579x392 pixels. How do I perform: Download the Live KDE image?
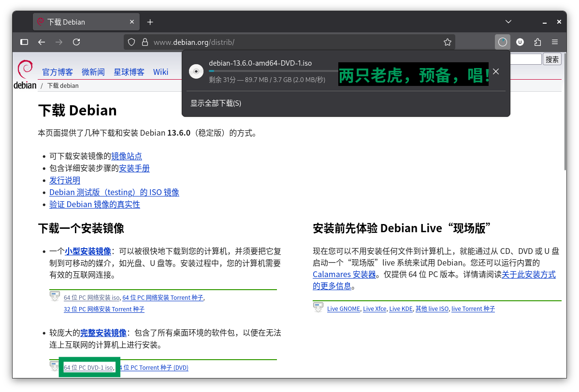(401, 309)
